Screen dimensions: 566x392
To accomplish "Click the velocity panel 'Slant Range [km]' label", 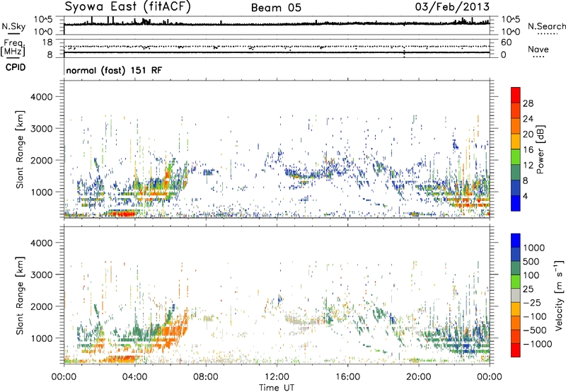I will (20, 296).
